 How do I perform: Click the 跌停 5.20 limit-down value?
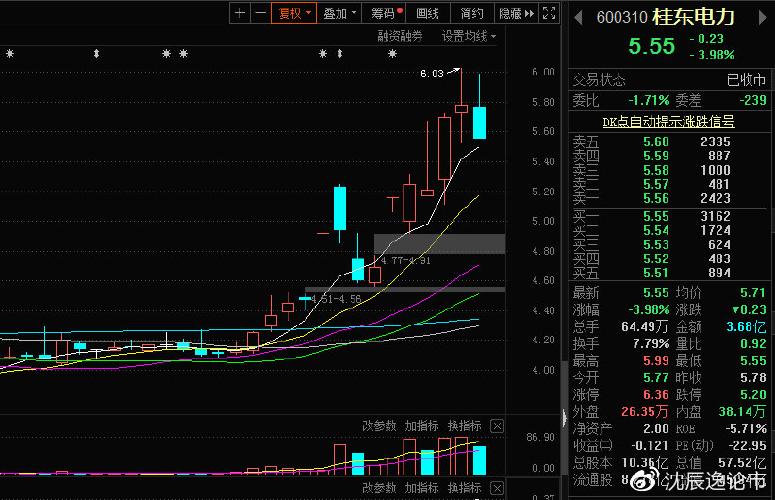pos(753,395)
